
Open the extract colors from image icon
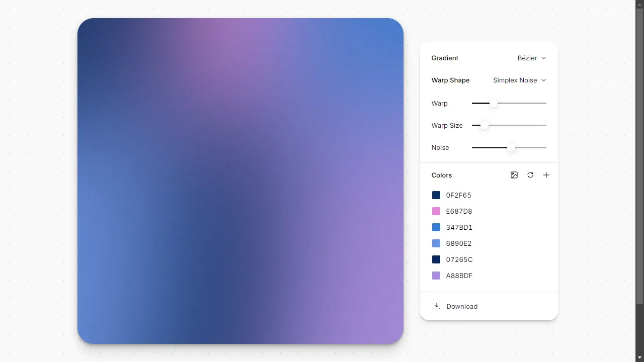tap(514, 175)
